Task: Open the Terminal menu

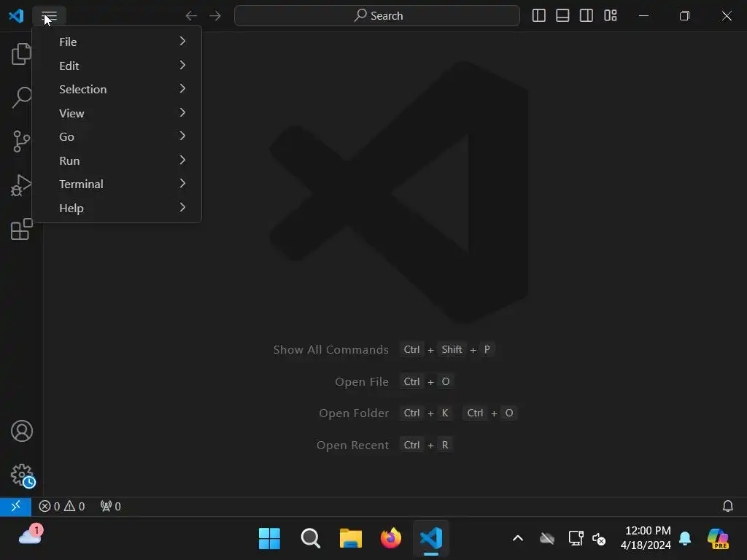Action: pos(117,184)
